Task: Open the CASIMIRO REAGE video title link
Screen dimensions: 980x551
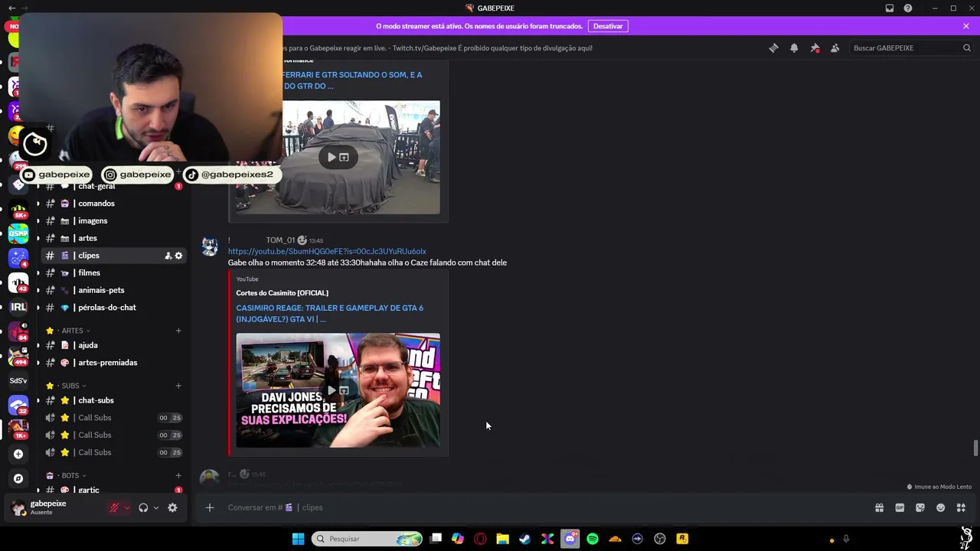Action: [x=329, y=314]
